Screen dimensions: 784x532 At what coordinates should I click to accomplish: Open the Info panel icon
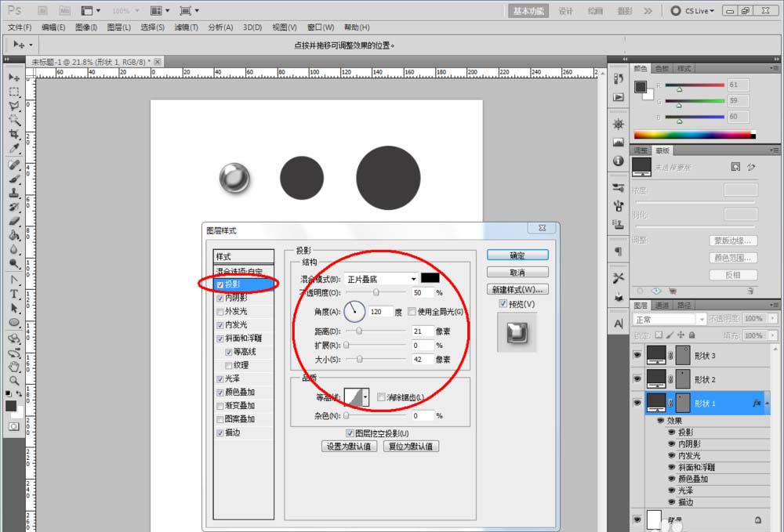[x=619, y=161]
